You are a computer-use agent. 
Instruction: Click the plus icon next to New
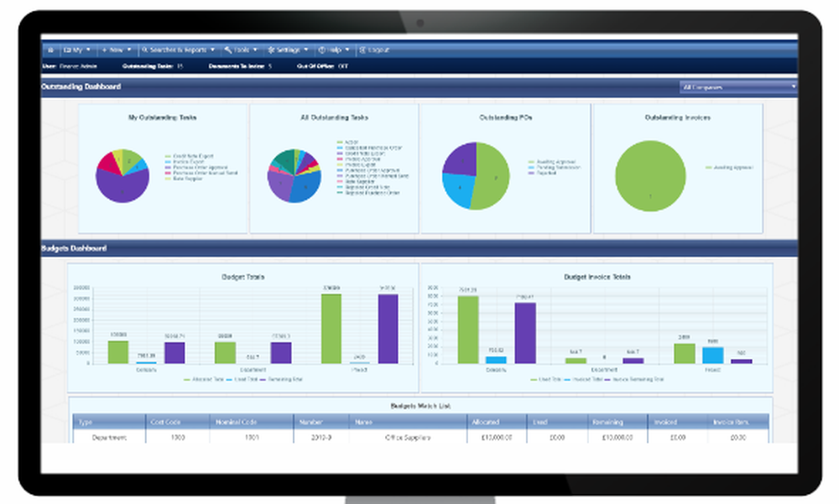pos(104,49)
